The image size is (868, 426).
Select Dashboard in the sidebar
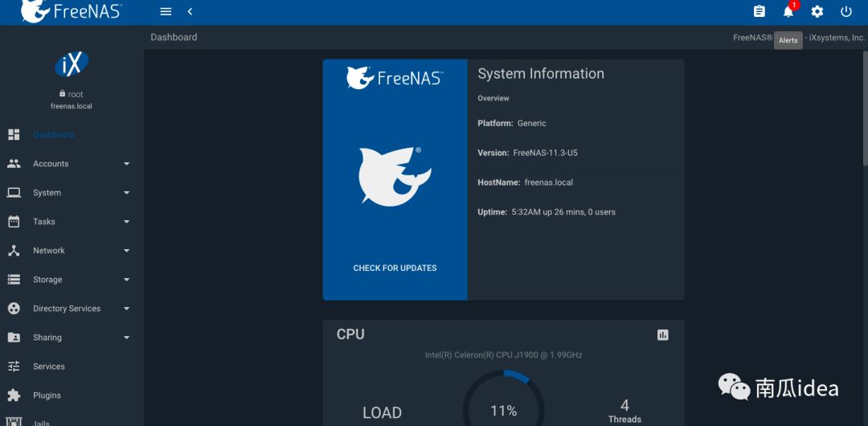[53, 135]
